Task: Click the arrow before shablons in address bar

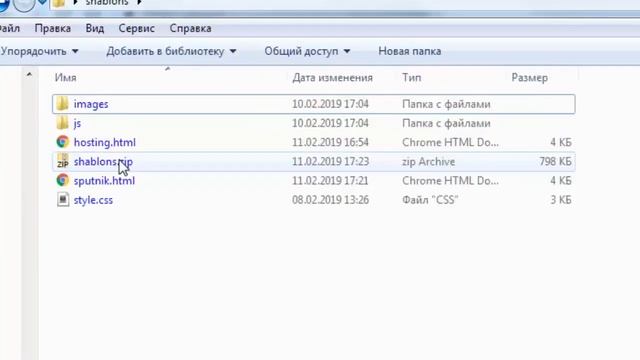Action: click(75, 2)
